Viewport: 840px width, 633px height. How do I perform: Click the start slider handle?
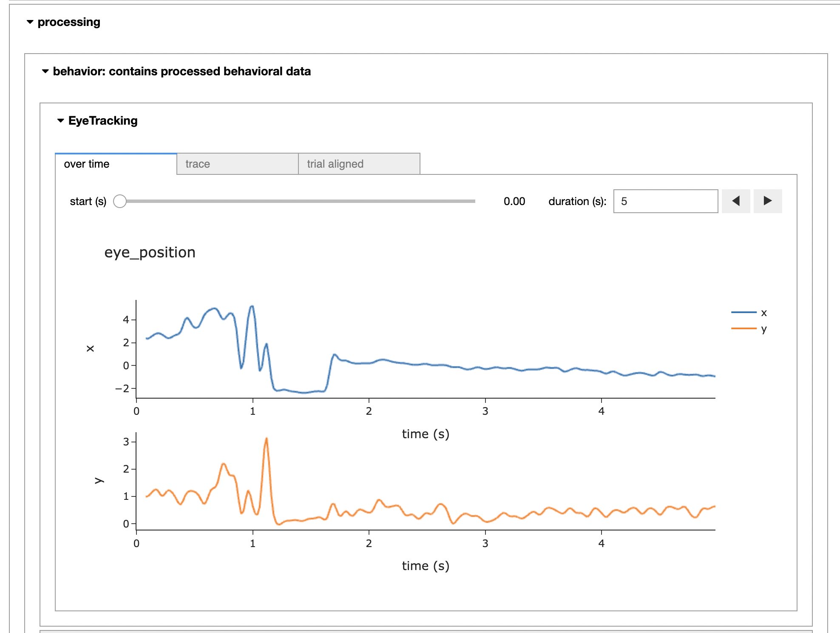click(120, 201)
